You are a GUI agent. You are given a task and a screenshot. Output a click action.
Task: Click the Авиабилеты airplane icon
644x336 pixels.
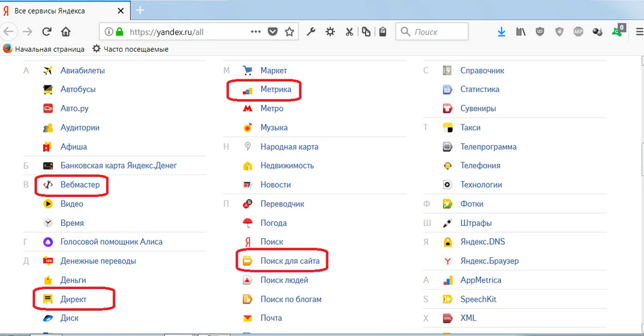48,71
